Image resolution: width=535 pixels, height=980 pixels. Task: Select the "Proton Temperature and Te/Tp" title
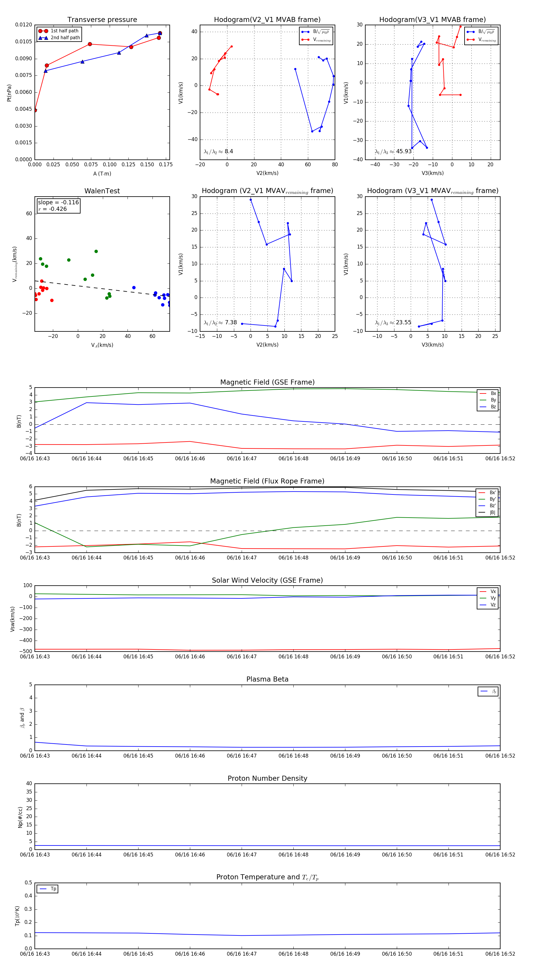click(x=267, y=877)
